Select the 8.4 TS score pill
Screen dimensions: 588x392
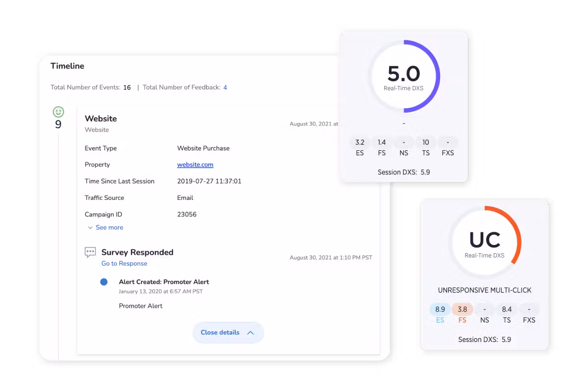(507, 310)
